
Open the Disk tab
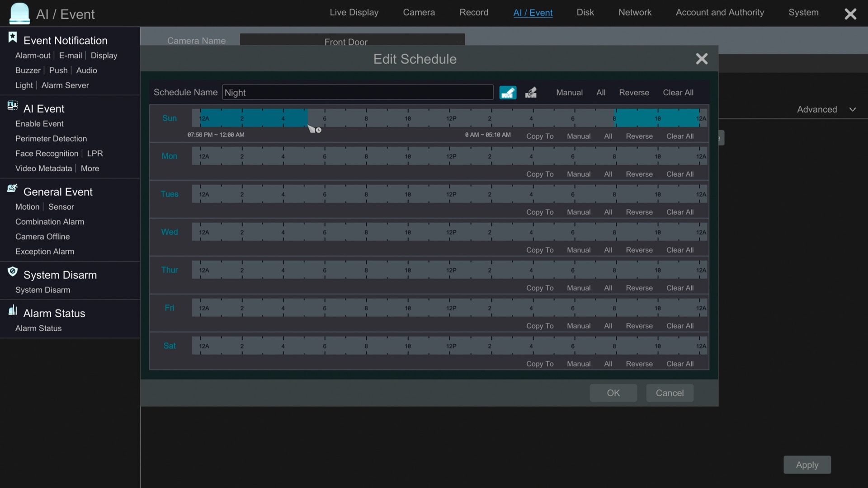coord(585,13)
